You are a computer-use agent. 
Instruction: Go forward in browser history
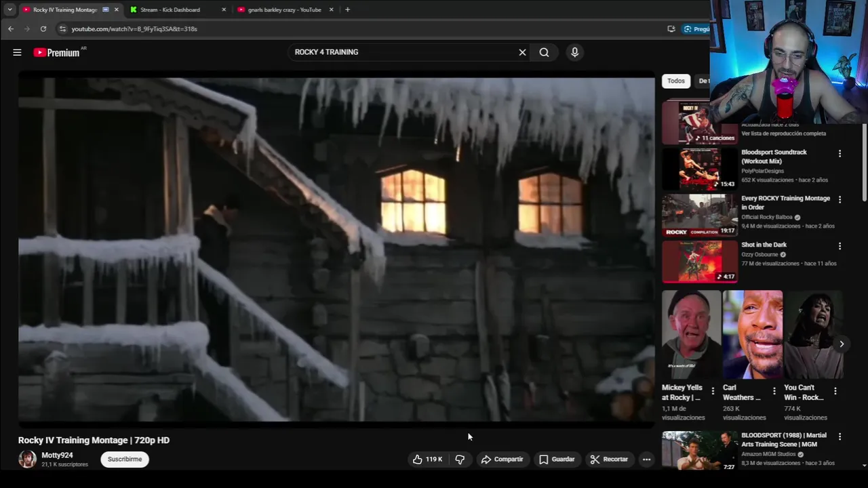click(x=27, y=28)
